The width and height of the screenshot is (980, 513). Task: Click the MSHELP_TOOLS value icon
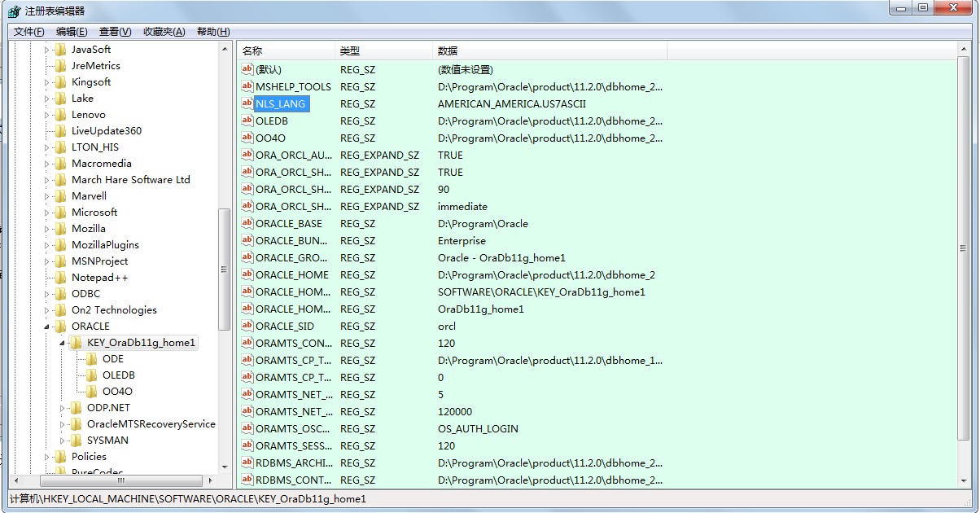(x=247, y=86)
